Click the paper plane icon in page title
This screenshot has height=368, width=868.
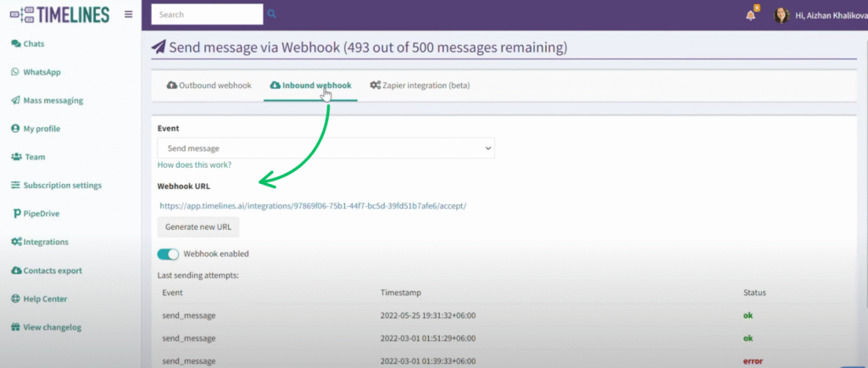point(159,47)
